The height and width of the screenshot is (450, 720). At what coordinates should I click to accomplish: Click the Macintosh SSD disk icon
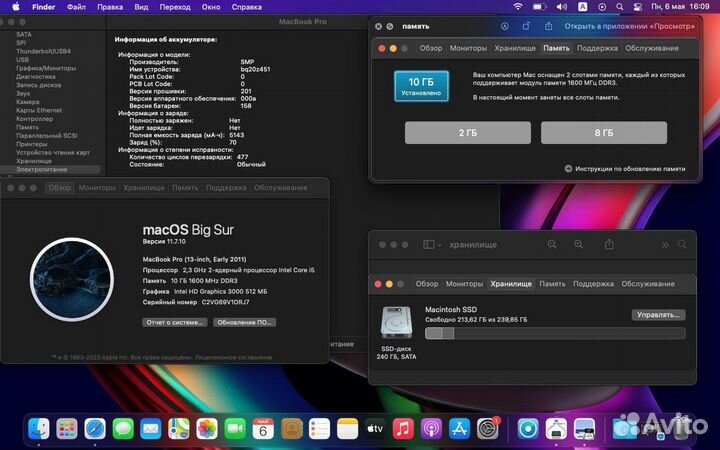pos(396,322)
